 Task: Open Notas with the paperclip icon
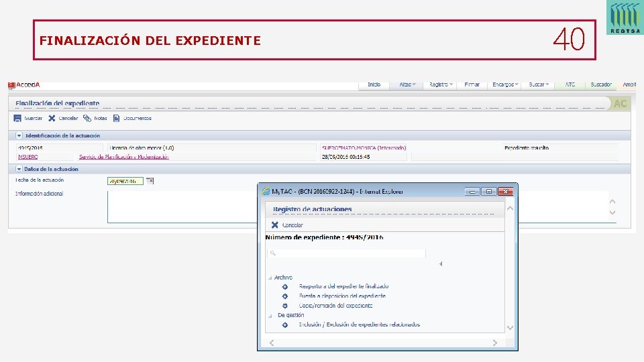pos(87,118)
